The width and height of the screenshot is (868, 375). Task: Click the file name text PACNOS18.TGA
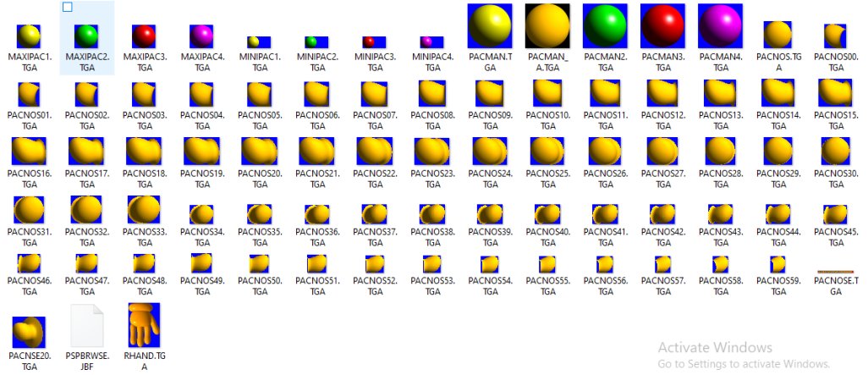pos(145,179)
